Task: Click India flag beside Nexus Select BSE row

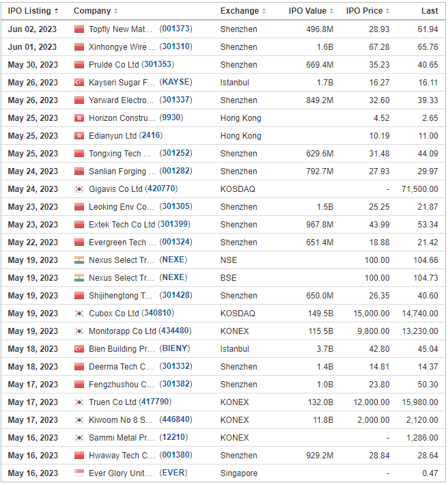Action: coord(79,278)
